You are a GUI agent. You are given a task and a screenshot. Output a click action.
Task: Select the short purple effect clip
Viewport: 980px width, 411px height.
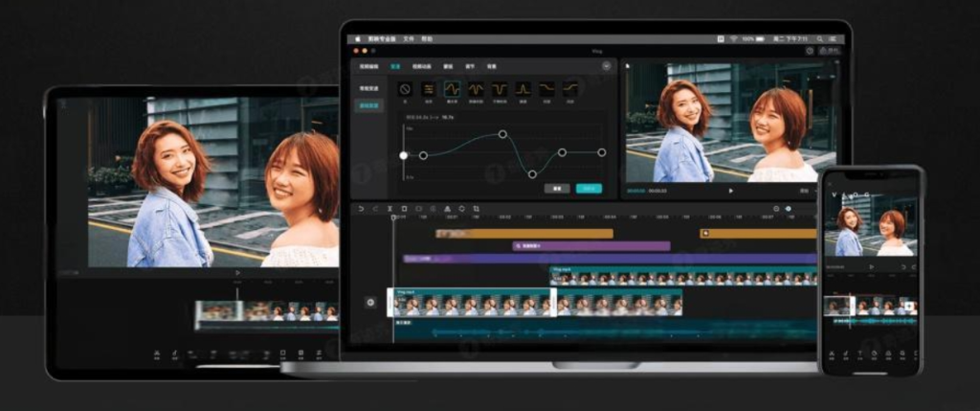[591, 246]
